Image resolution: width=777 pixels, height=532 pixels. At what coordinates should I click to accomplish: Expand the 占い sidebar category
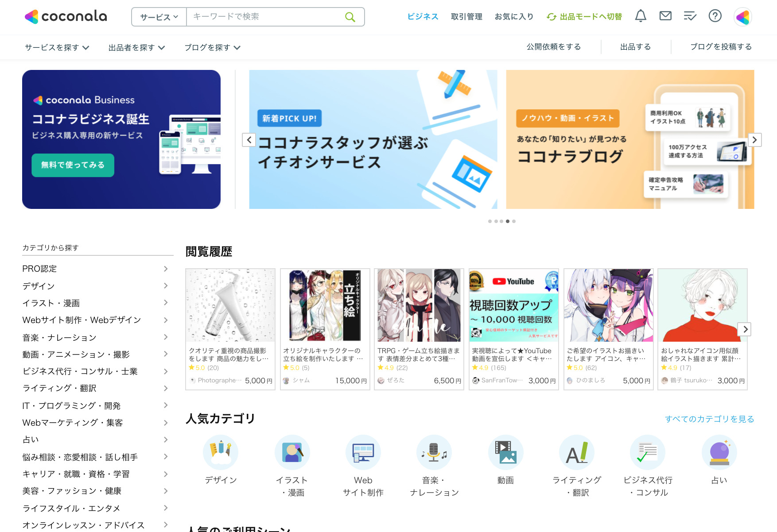[96, 439]
